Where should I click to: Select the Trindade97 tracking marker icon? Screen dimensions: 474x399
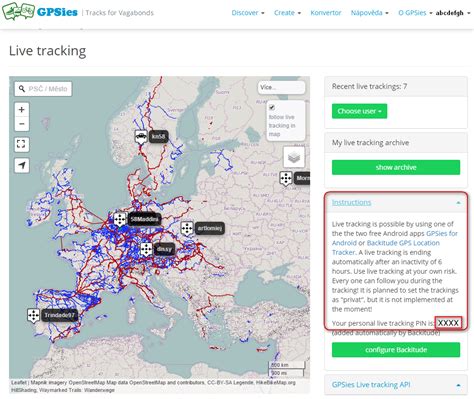click(x=33, y=315)
